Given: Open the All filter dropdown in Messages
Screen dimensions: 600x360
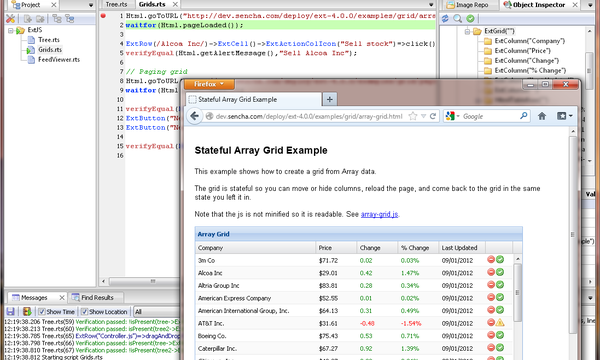Looking at the screenshot, I should click(x=157, y=312).
